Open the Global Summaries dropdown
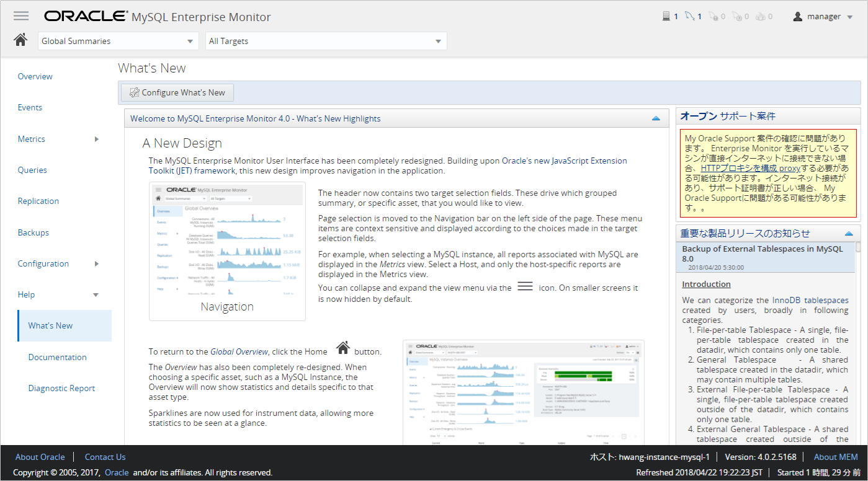 [119, 41]
